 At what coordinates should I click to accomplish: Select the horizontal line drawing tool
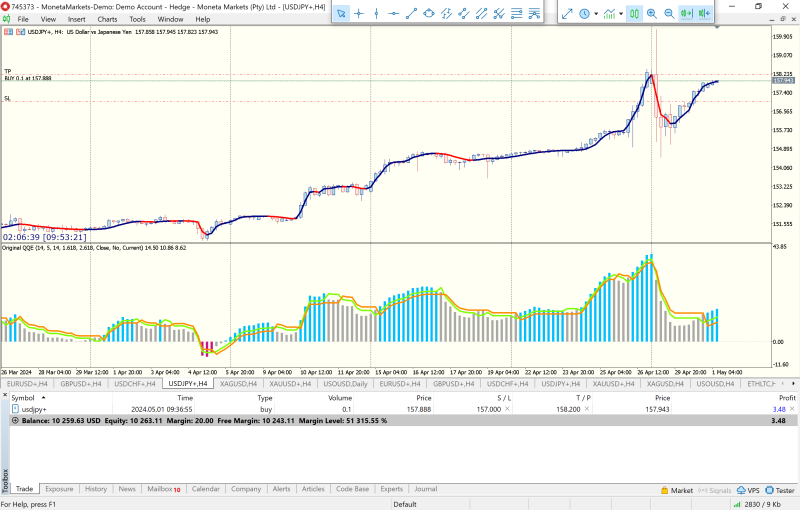[393, 14]
